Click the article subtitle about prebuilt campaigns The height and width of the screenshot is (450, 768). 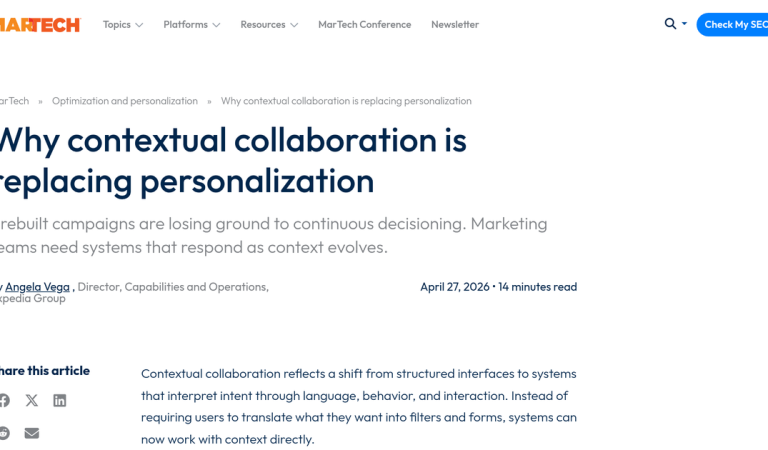pyautogui.click(x=273, y=236)
